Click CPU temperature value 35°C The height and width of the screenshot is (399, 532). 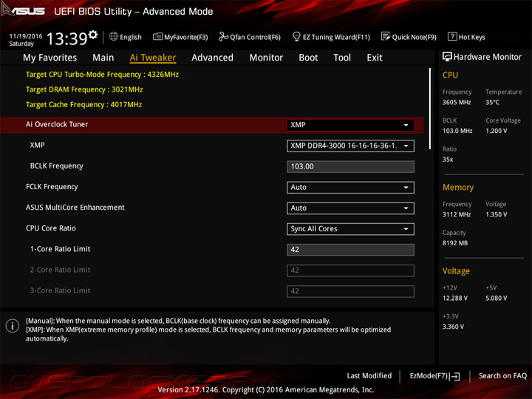pos(492,102)
